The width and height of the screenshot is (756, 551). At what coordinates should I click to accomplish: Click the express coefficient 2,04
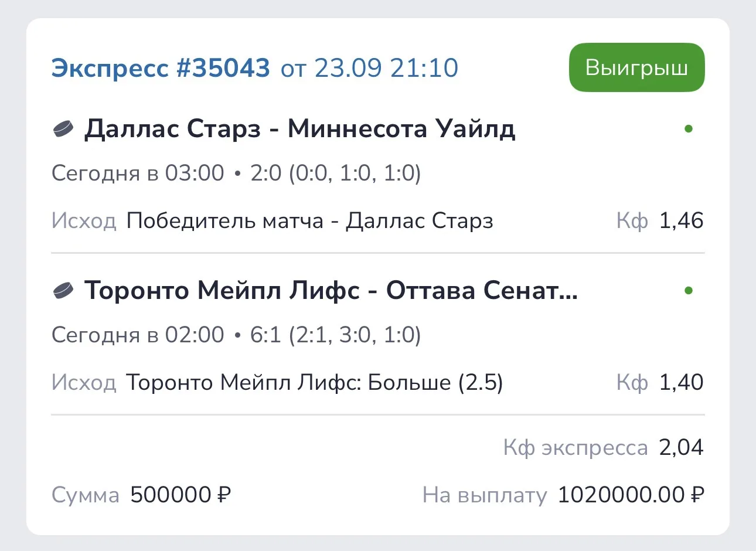coord(682,448)
